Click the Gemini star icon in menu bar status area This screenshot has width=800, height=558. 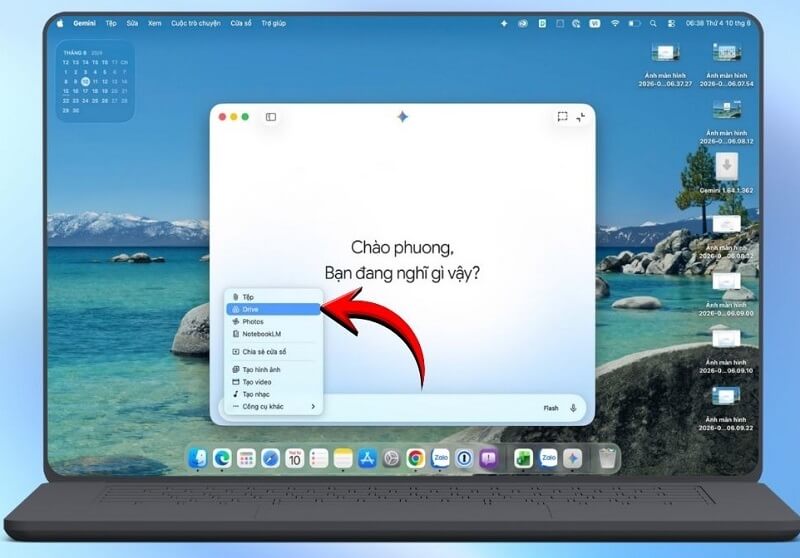[504, 23]
